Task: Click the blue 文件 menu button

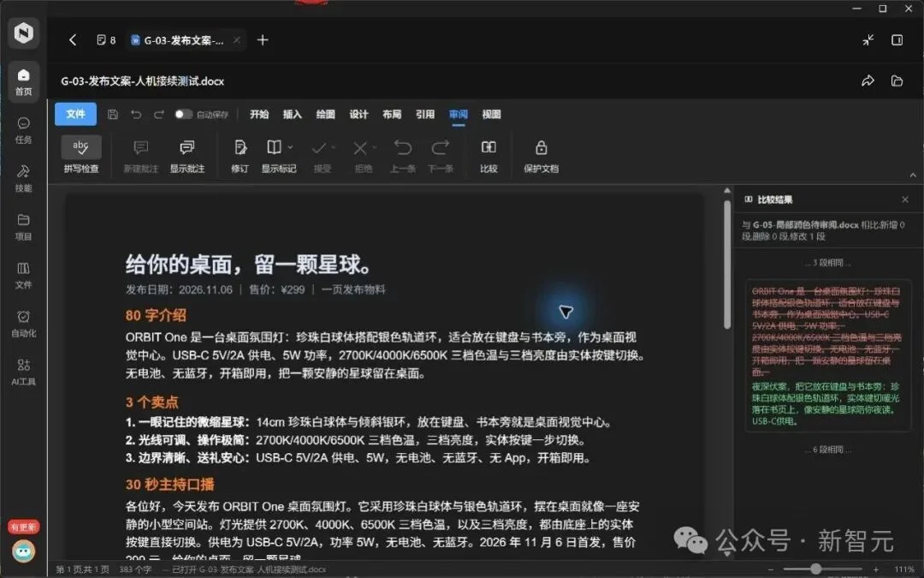Action: [x=75, y=114]
